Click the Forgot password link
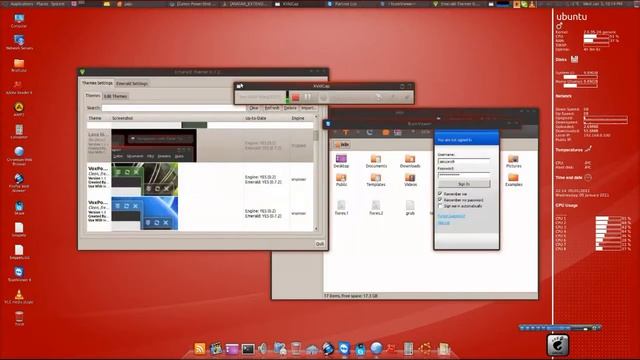This screenshot has width=640, height=360. point(451,216)
